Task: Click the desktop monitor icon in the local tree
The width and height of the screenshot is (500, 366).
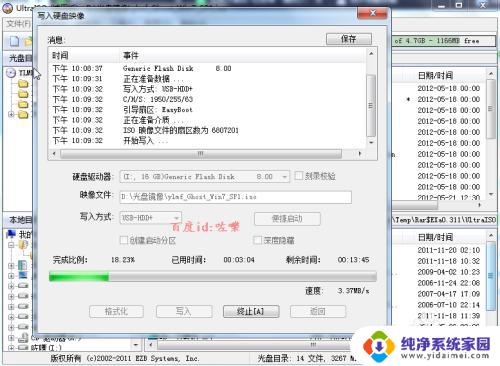Action: [x=23, y=275]
